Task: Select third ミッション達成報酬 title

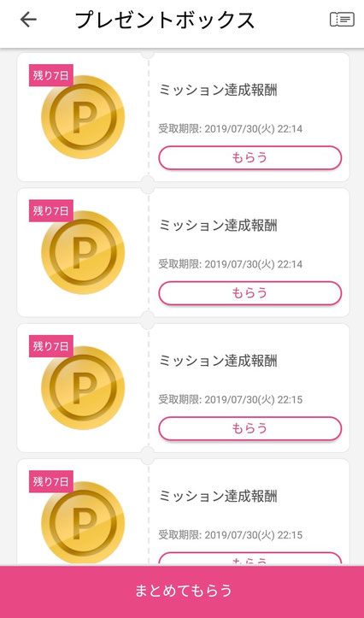Action: pyautogui.click(x=218, y=361)
